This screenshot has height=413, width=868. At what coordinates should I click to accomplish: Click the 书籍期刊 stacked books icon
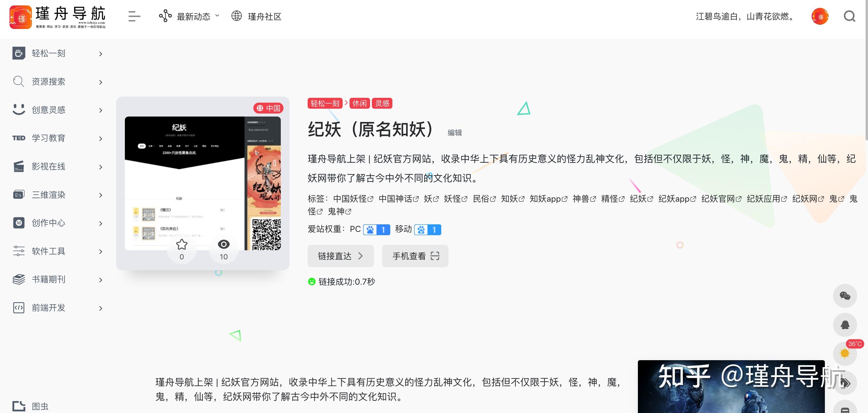18,279
